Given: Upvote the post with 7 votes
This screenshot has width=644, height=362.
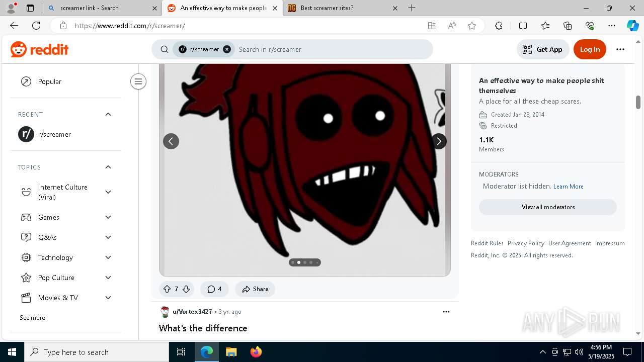Looking at the screenshot, I should pos(167,289).
